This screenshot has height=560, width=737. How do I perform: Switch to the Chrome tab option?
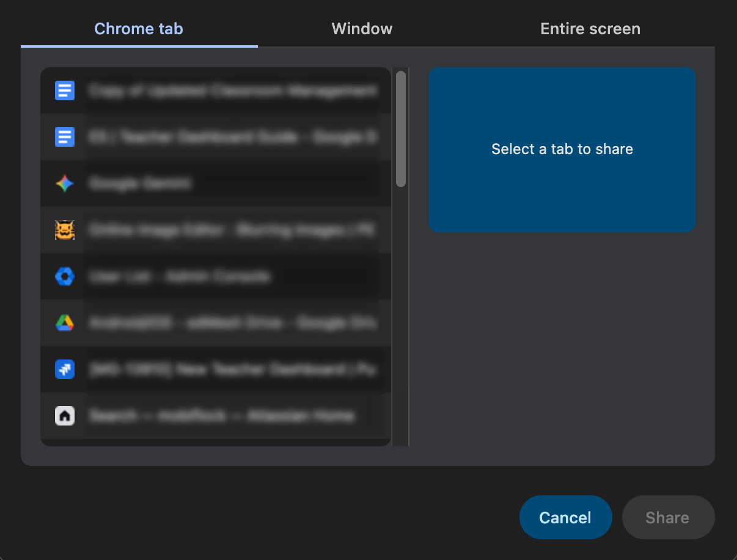tap(139, 29)
